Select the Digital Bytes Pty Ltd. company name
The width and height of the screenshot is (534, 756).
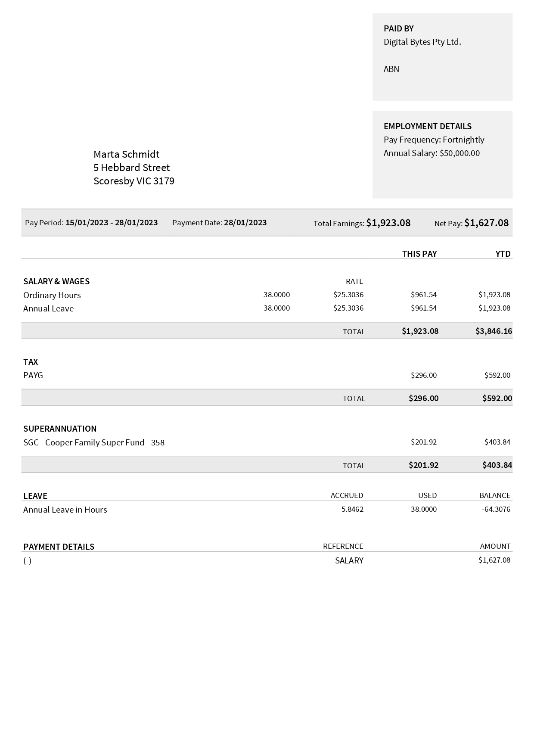(422, 42)
